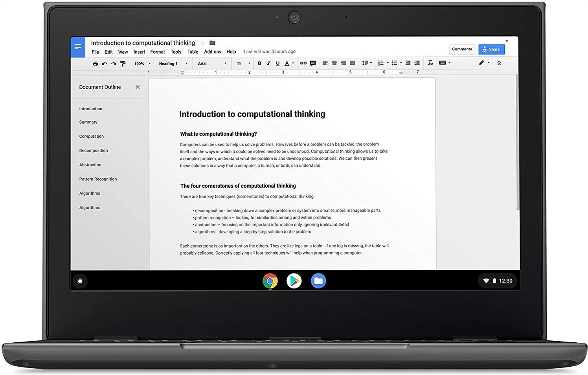Click the Redo icon
Screen dimensions: 588x375
(114, 63)
